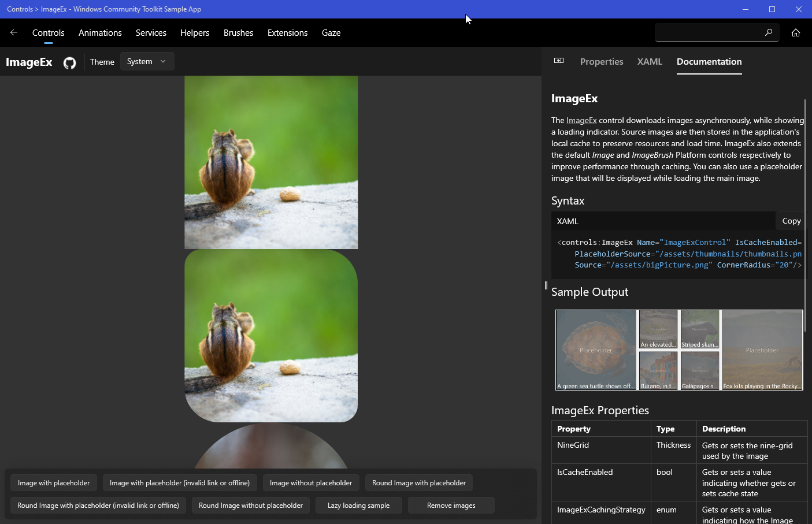Minimize the Sample App window
The width and height of the screenshot is (812, 524).
tap(746, 9)
